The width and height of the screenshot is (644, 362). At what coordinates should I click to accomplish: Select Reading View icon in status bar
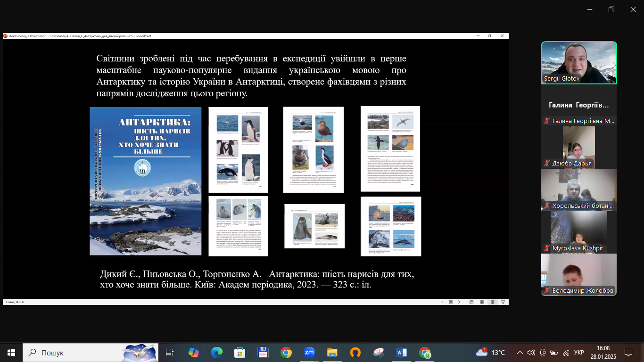click(493, 302)
